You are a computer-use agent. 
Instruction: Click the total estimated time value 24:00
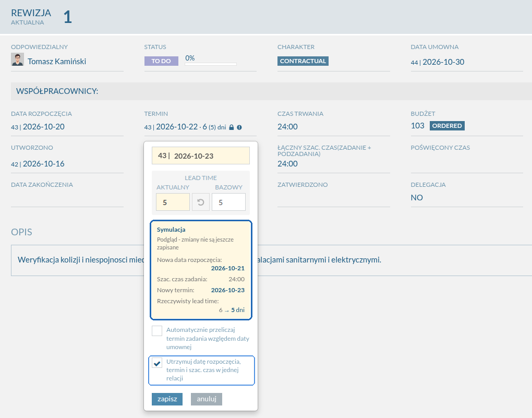[x=287, y=164]
